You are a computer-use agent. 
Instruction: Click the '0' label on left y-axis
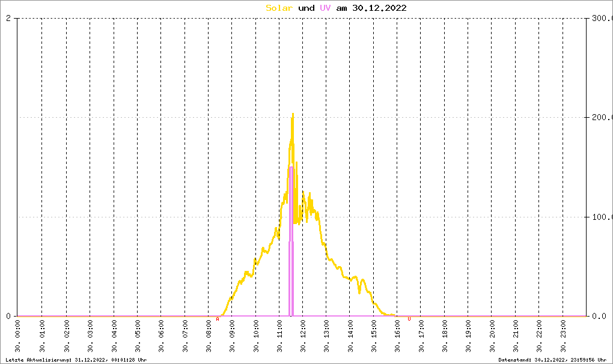[x=8, y=316]
